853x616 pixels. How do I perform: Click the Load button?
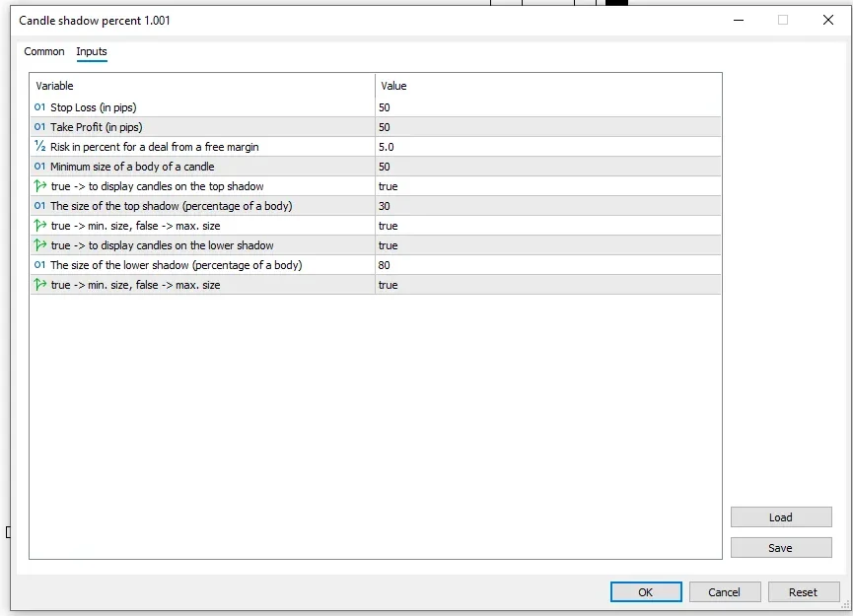point(781,517)
